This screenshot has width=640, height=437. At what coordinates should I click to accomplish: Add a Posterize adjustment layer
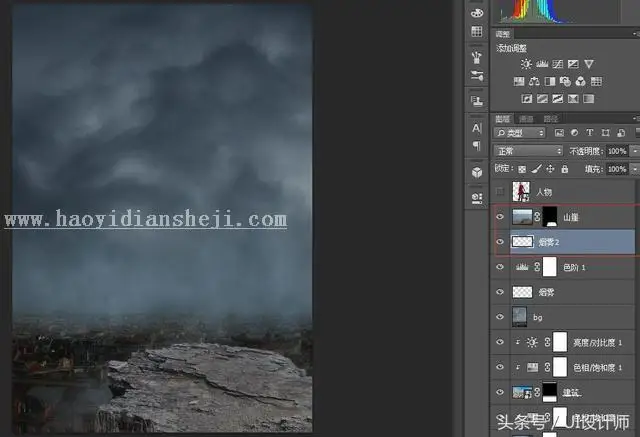pyautogui.click(x=542, y=99)
